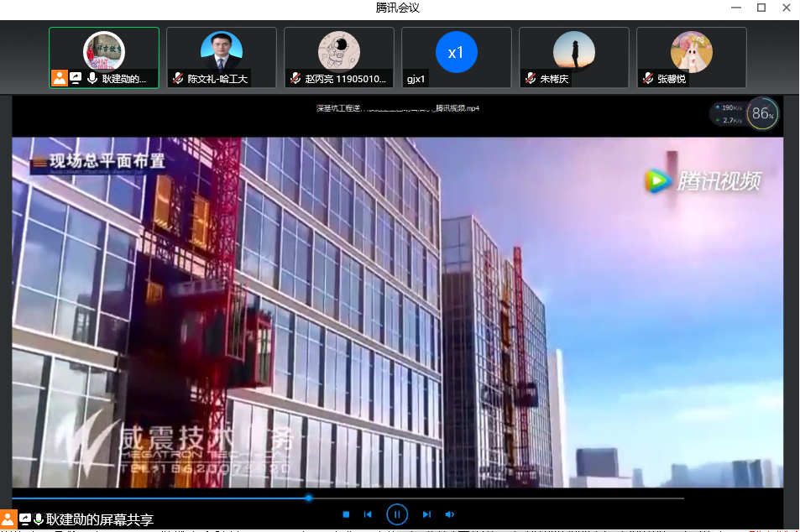Click the 耿建勋的屏幕共享 label

tap(100, 520)
